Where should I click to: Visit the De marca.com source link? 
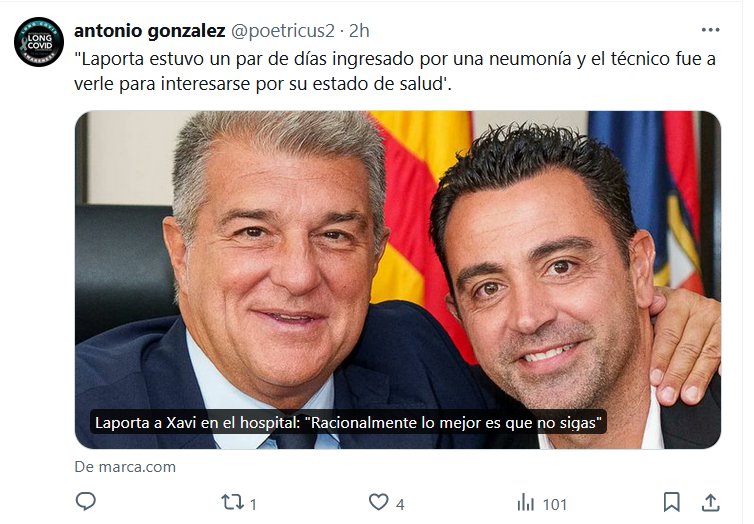125,467
